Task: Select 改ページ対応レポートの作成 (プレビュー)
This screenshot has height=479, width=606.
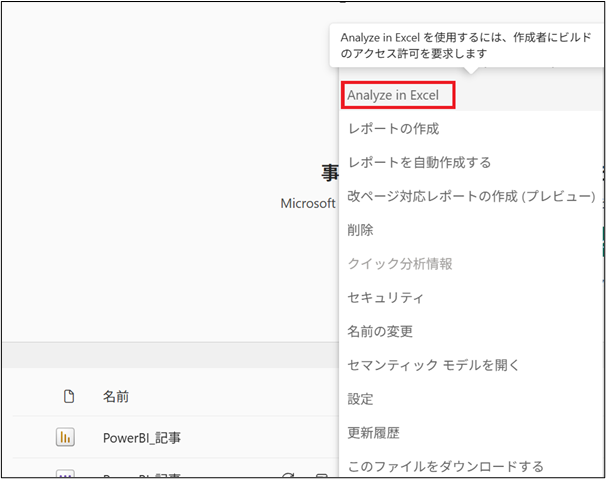Action: tap(471, 196)
